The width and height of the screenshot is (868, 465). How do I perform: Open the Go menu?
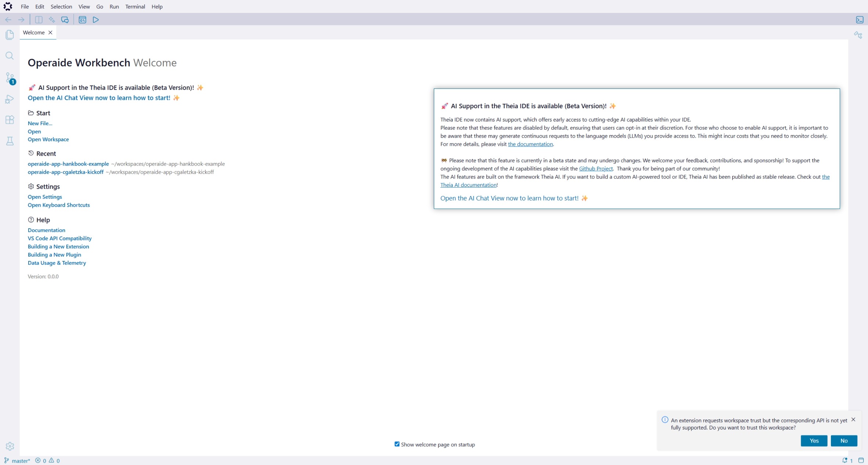100,7
